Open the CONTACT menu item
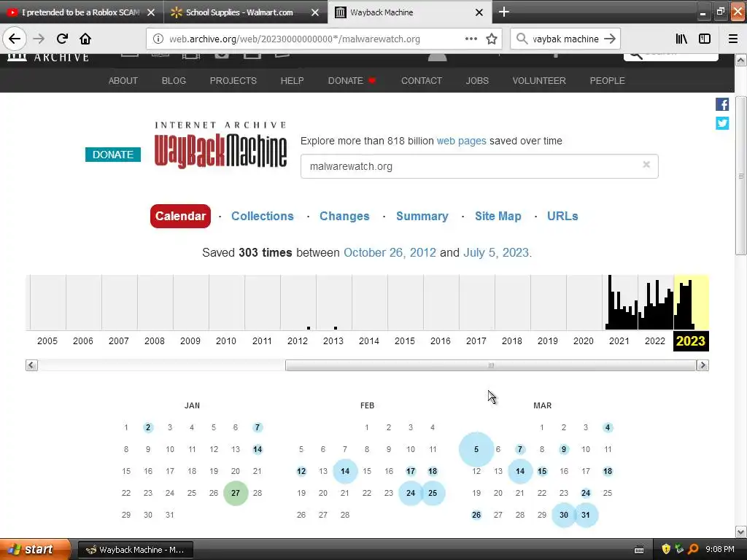This screenshot has width=747, height=560. click(x=422, y=80)
